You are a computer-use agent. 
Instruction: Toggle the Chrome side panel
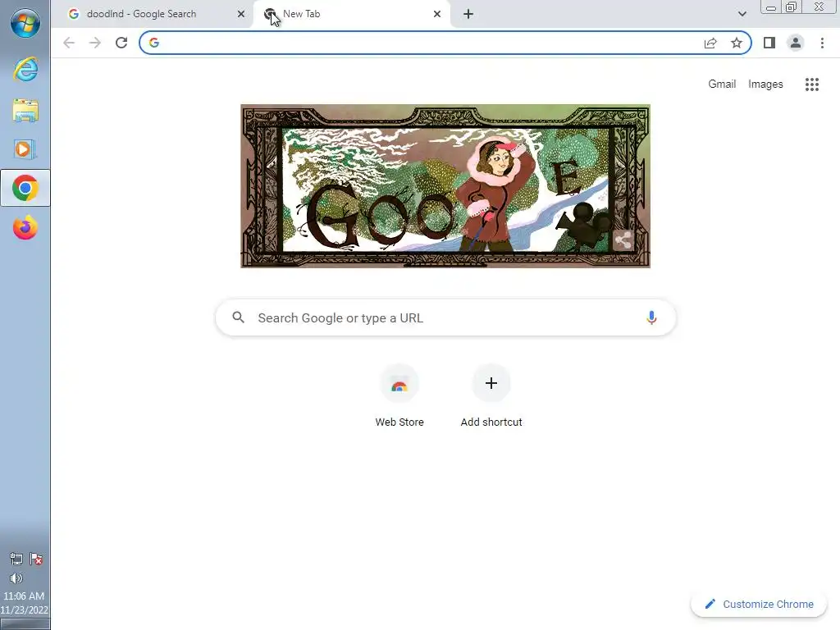pos(769,43)
